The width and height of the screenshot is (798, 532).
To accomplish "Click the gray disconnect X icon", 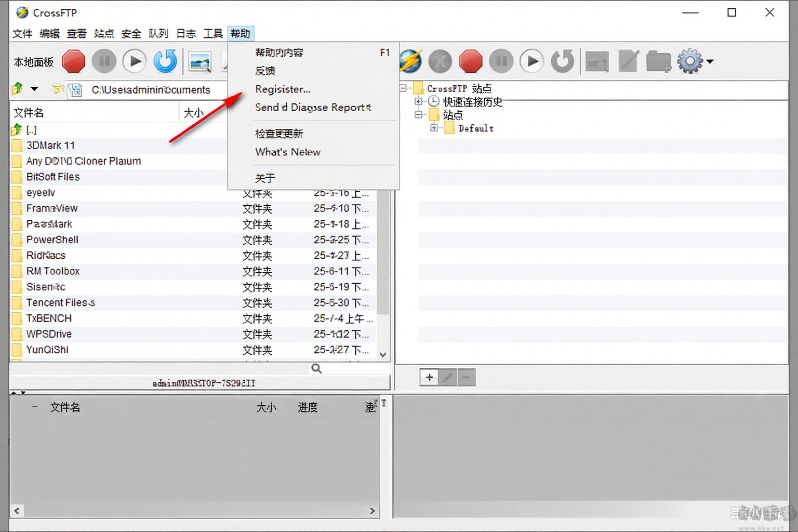I will (x=440, y=61).
